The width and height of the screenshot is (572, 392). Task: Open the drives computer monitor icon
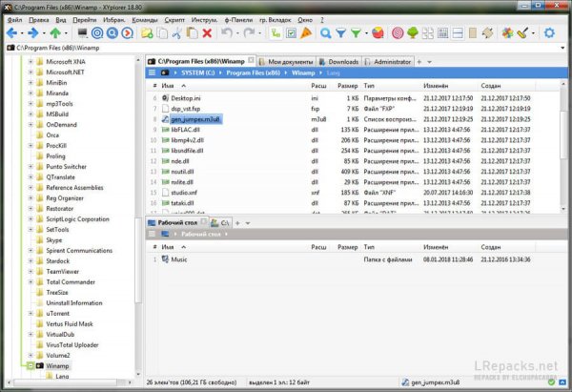(x=82, y=33)
